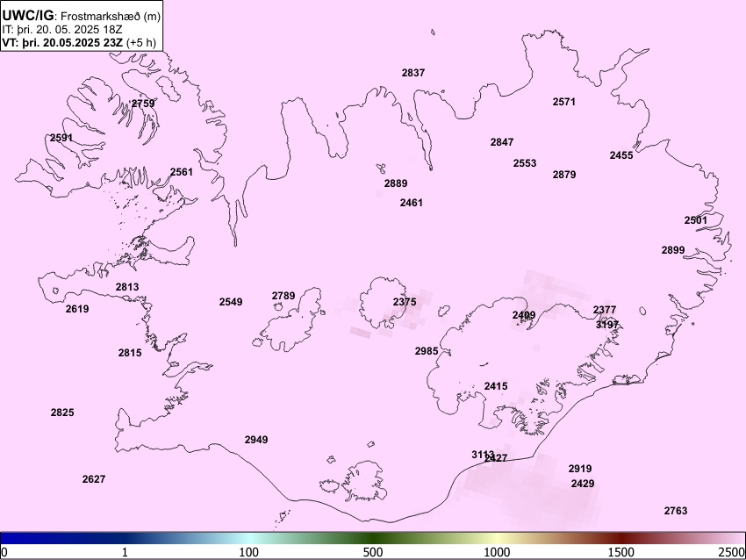The width and height of the screenshot is (746, 560).
Task: Click the value 2501 on the east coast
Action: click(696, 220)
